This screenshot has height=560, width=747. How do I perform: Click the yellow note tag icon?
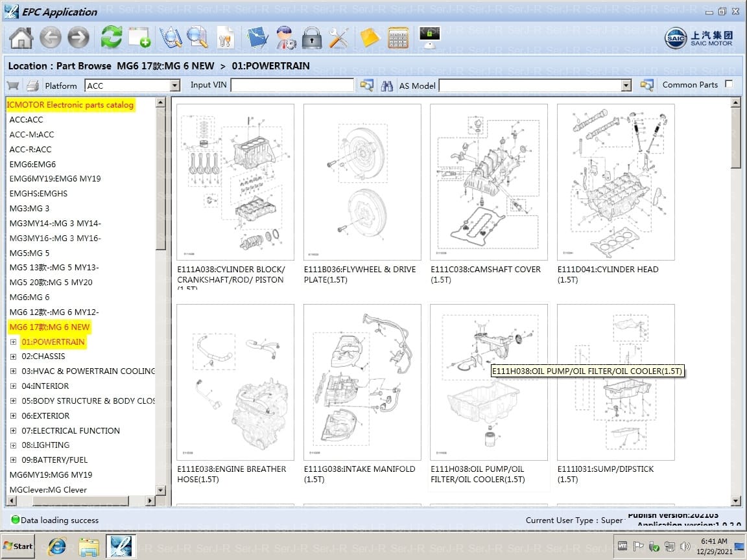click(x=369, y=38)
